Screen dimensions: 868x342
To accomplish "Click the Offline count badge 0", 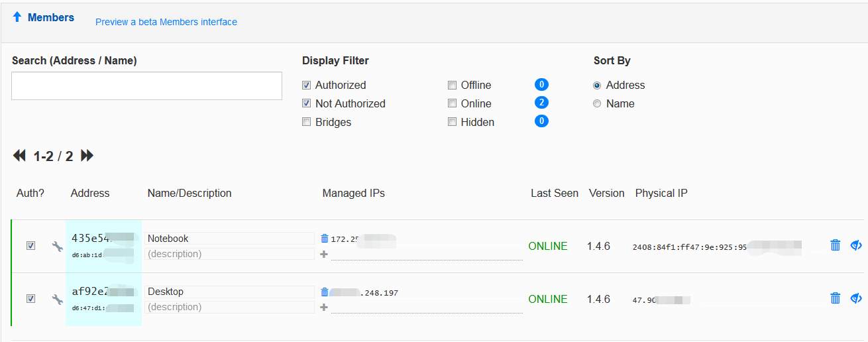I will click(541, 84).
